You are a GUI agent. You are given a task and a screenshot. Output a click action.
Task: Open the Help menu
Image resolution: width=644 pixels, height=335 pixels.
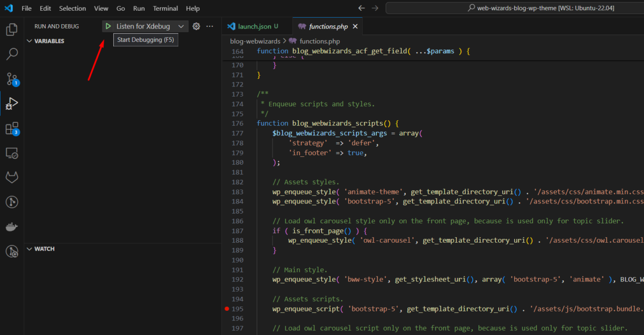point(193,8)
